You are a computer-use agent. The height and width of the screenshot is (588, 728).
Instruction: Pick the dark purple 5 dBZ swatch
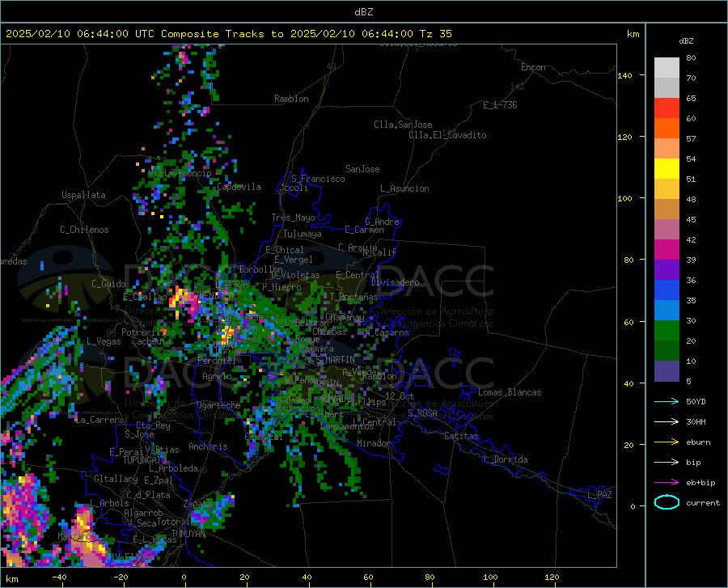(667, 370)
